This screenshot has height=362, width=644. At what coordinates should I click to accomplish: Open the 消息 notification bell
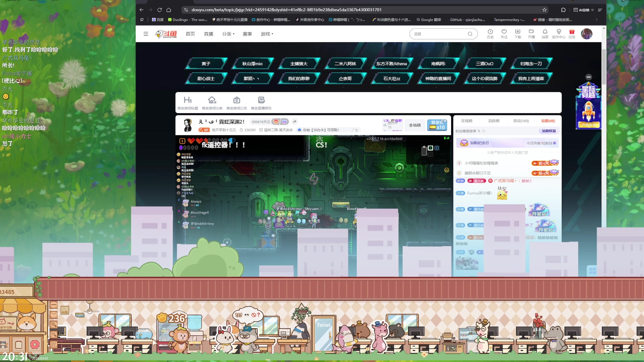coord(545,34)
